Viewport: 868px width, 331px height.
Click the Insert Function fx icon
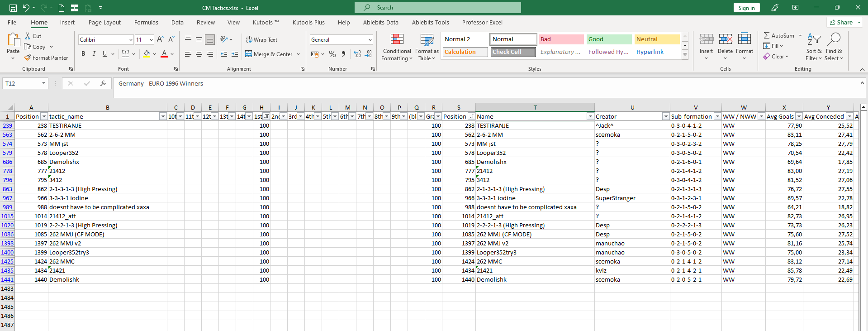pyautogui.click(x=103, y=83)
